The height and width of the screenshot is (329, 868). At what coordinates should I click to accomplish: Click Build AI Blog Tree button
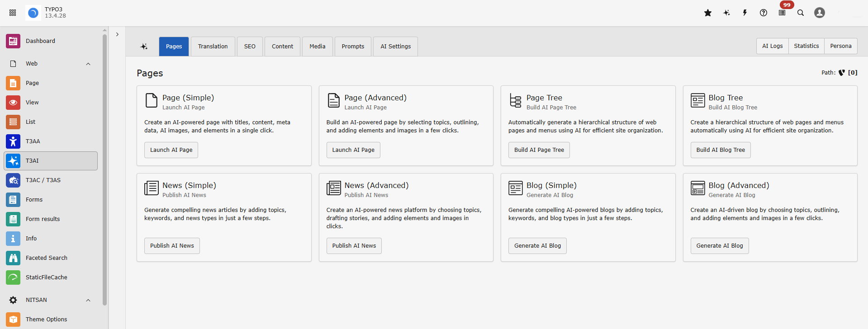coord(721,150)
